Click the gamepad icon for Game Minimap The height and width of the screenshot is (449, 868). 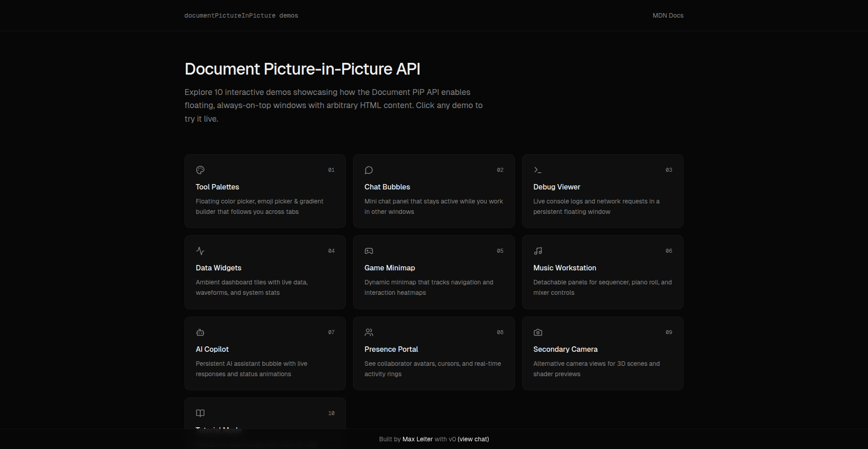369,251
